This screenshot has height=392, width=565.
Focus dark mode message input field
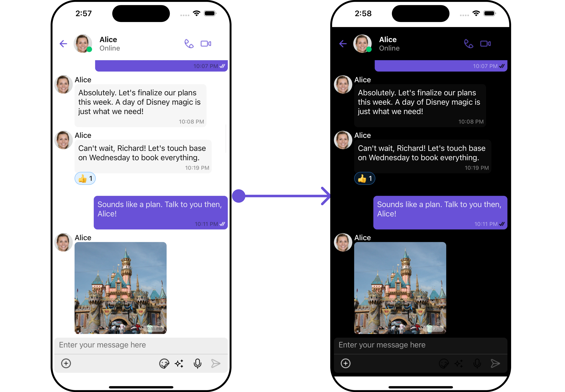(x=420, y=345)
